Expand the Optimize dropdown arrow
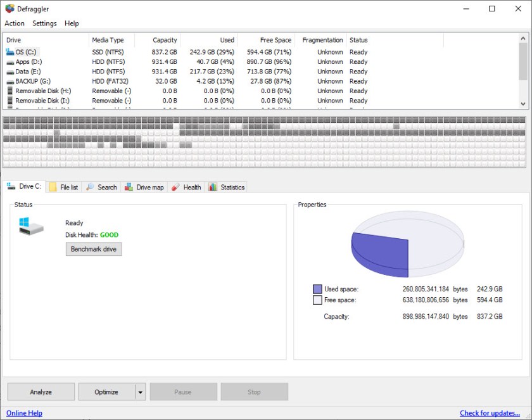 pyautogui.click(x=140, y=392)
